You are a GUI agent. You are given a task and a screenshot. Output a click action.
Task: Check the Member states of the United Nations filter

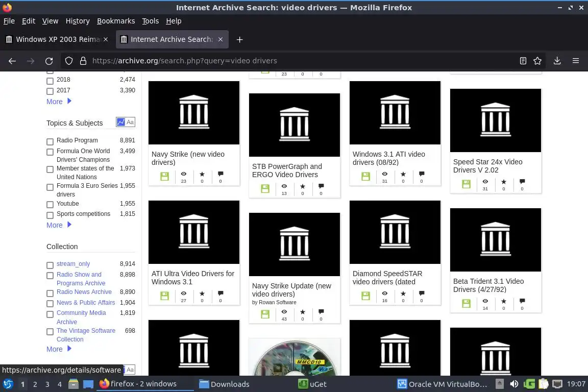pos(50,169)
